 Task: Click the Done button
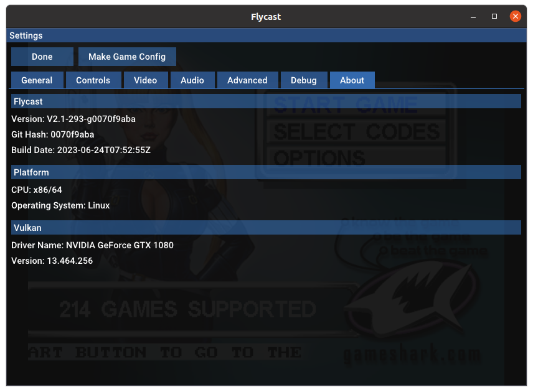(x=42, y=56)
